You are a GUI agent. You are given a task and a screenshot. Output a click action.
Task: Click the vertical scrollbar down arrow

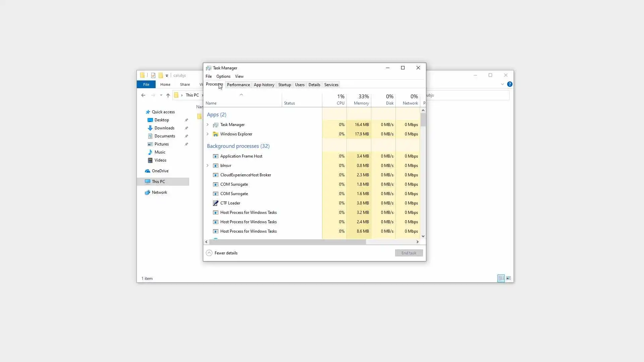pos(423,236)
